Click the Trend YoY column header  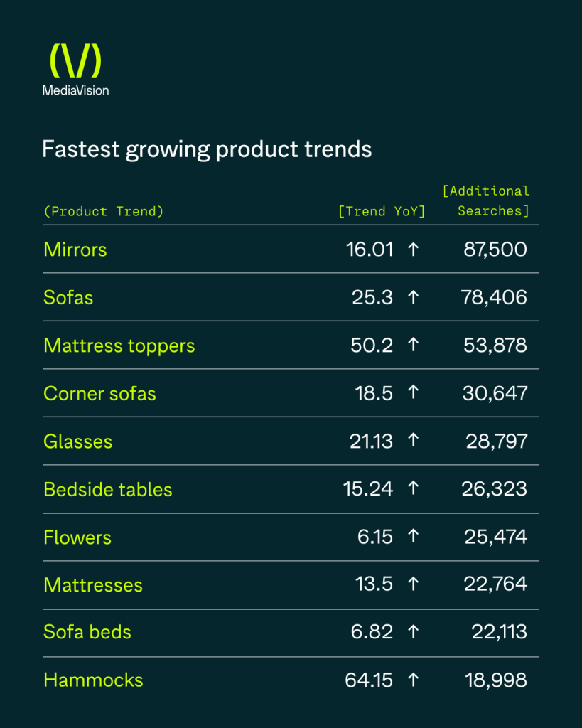(382, 211)
